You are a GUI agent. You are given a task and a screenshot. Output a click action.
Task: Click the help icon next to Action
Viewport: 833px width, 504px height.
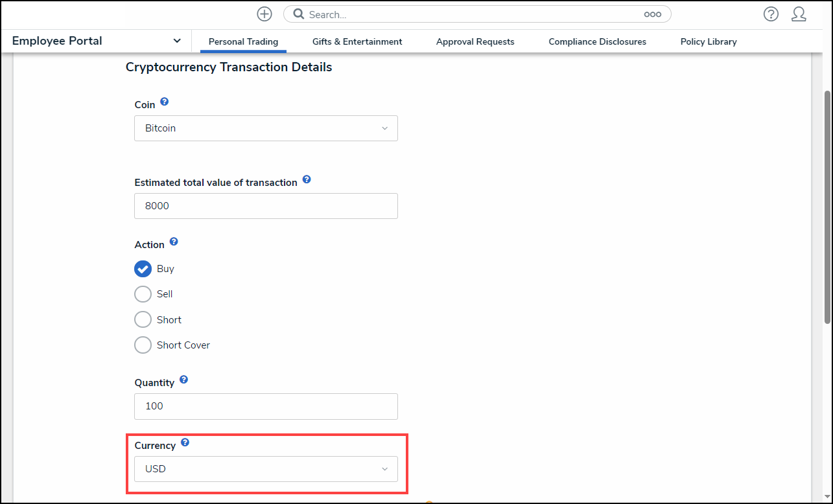[x=174, y=242]
